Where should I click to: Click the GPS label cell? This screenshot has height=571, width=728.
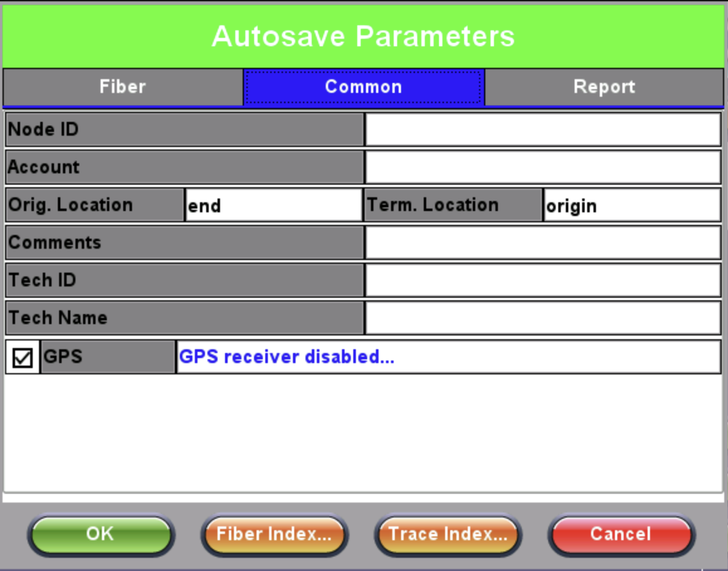(x=108, y=357)
